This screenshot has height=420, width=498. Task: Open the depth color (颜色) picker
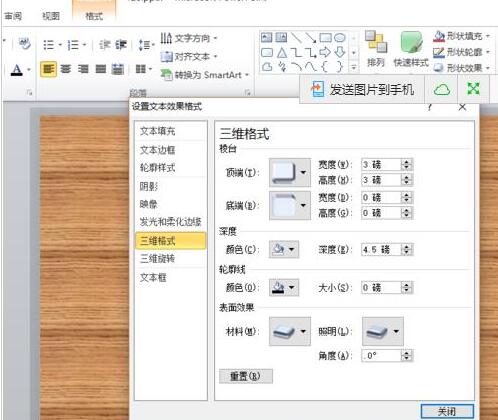284,249
